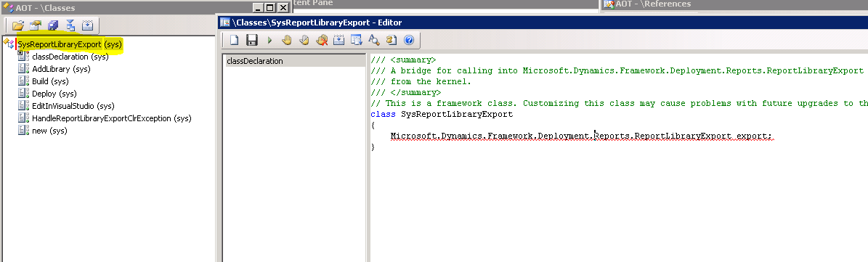
Task: Select the Deploy (sys) method
Action: 54,94
